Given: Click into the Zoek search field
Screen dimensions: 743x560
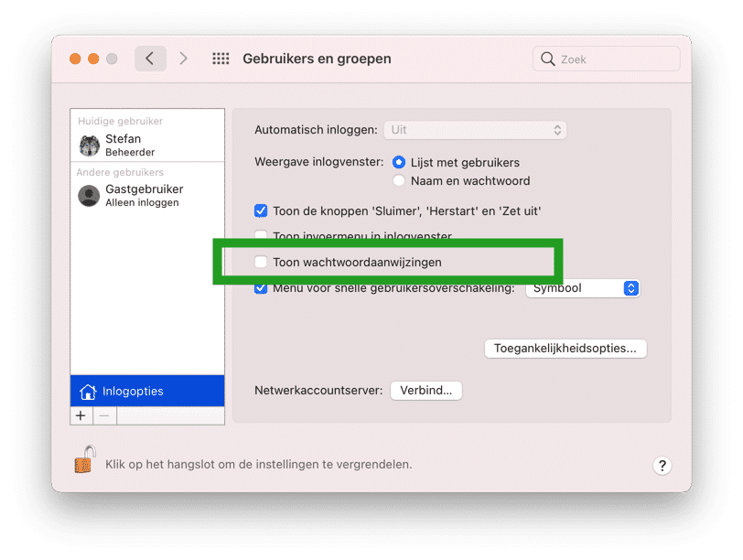Looking at the screenshot, I should tap(607, 59).
